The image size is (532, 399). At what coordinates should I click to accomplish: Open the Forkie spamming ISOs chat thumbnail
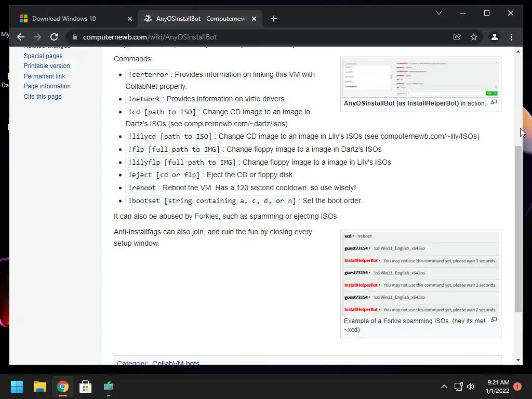pos(421,273)
